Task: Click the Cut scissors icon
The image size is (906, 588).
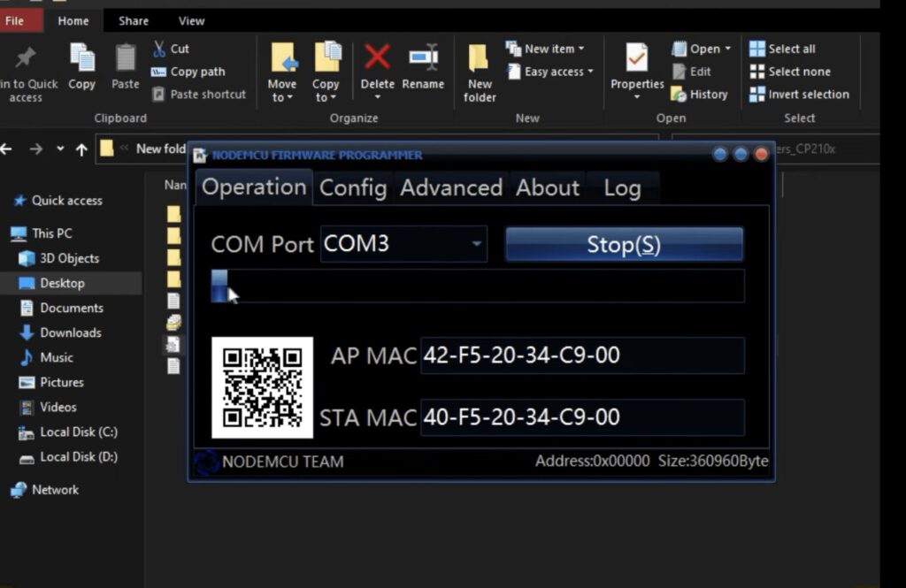Action: tap(159, 49)
